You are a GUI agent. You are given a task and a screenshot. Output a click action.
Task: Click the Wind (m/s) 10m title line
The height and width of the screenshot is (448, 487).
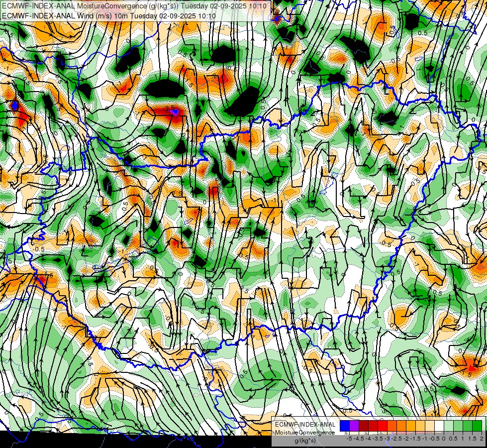109,15
